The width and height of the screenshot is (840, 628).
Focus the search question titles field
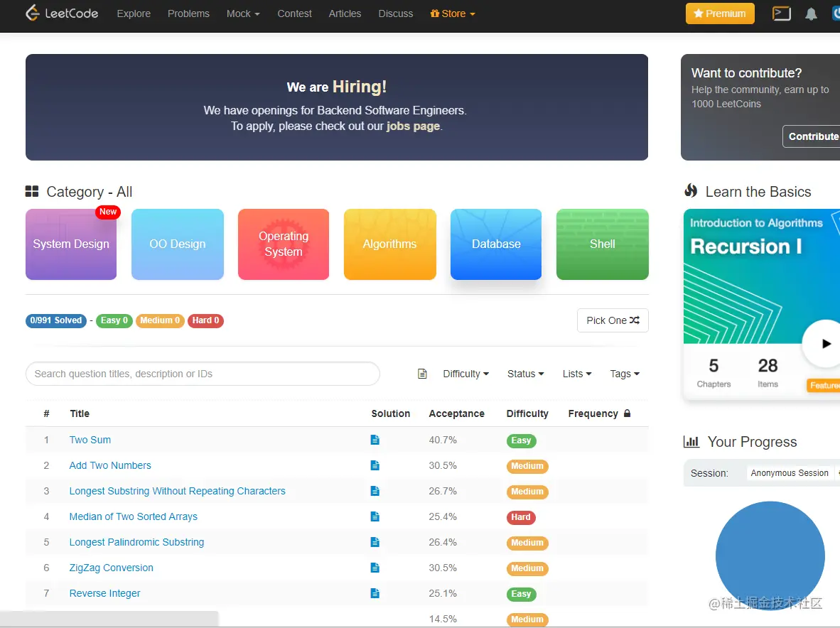(203, 374)
